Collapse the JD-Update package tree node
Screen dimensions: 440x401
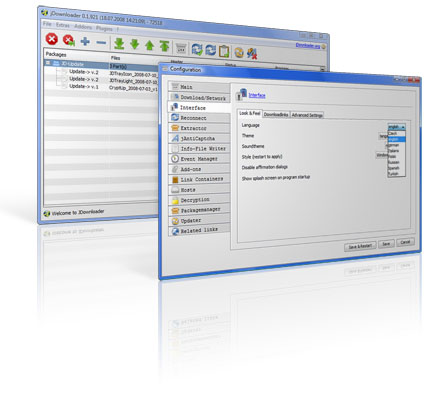(48, 63)
